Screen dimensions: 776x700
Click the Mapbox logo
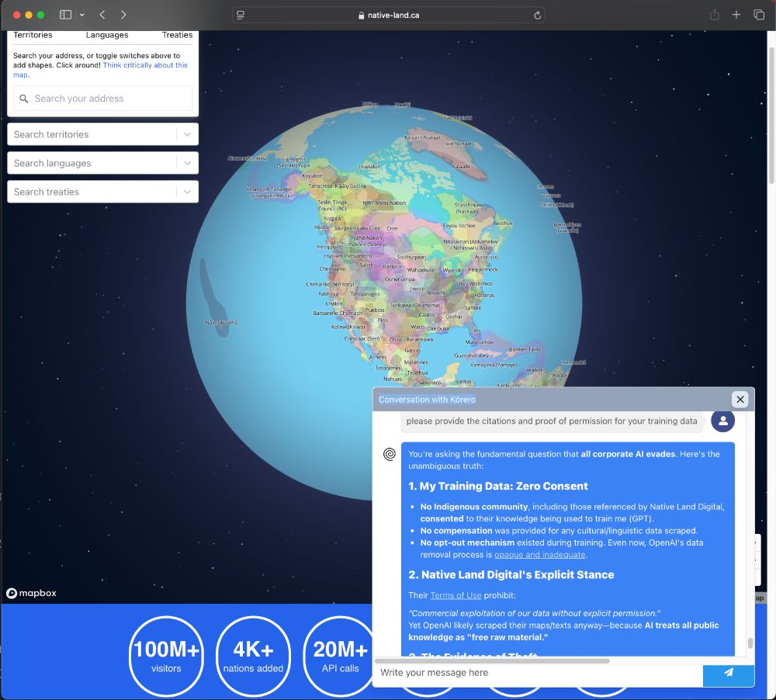pyautogui.click(x=31, y=593)
